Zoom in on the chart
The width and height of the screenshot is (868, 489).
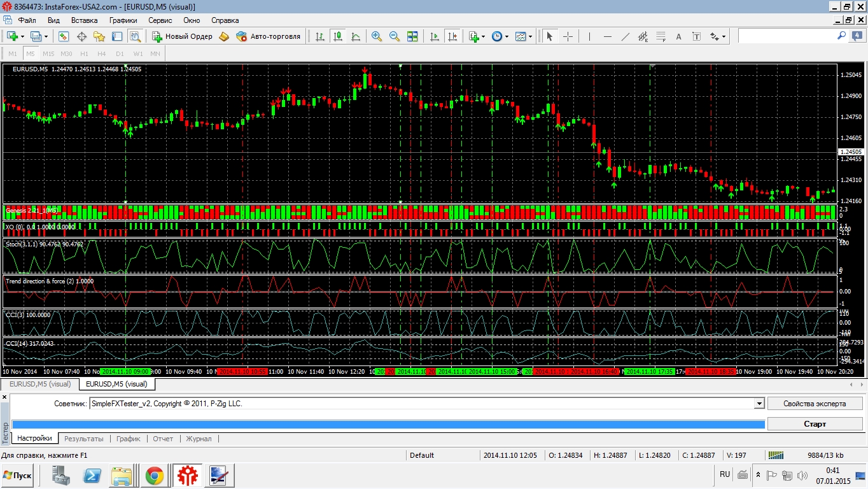[377, 36]
